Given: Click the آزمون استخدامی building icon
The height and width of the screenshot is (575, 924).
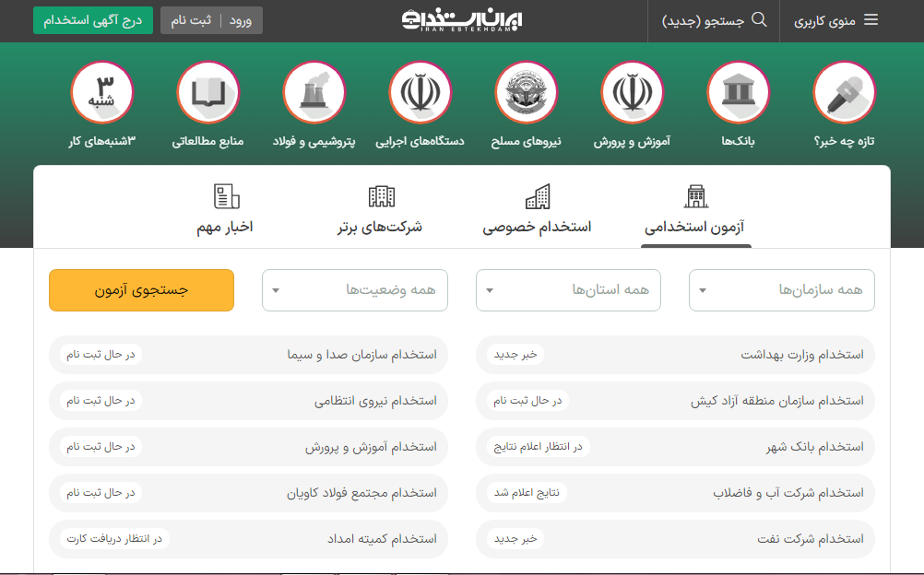Looking at the screenshot, I should (696, 196).
